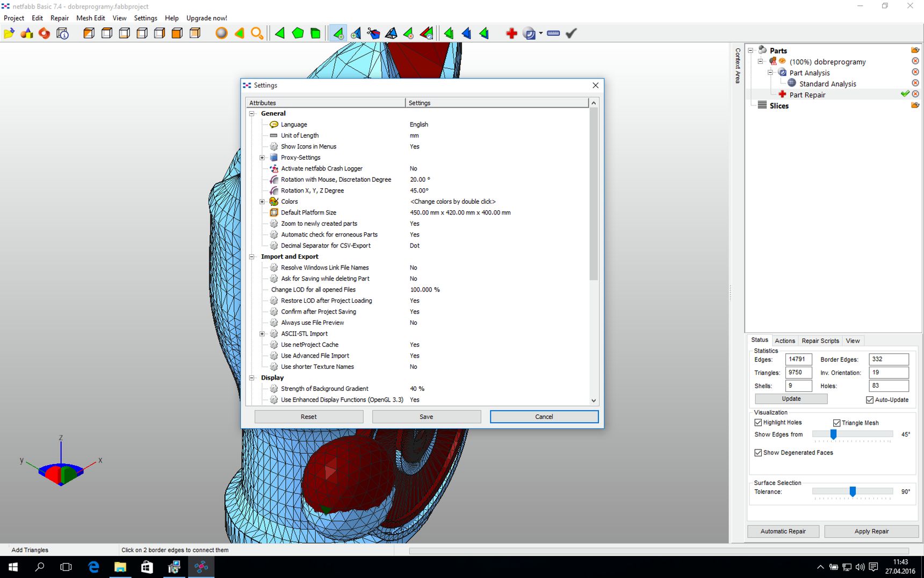924x578 pixels.
Task: Click the Windows Start button
Action: [13, 567]
